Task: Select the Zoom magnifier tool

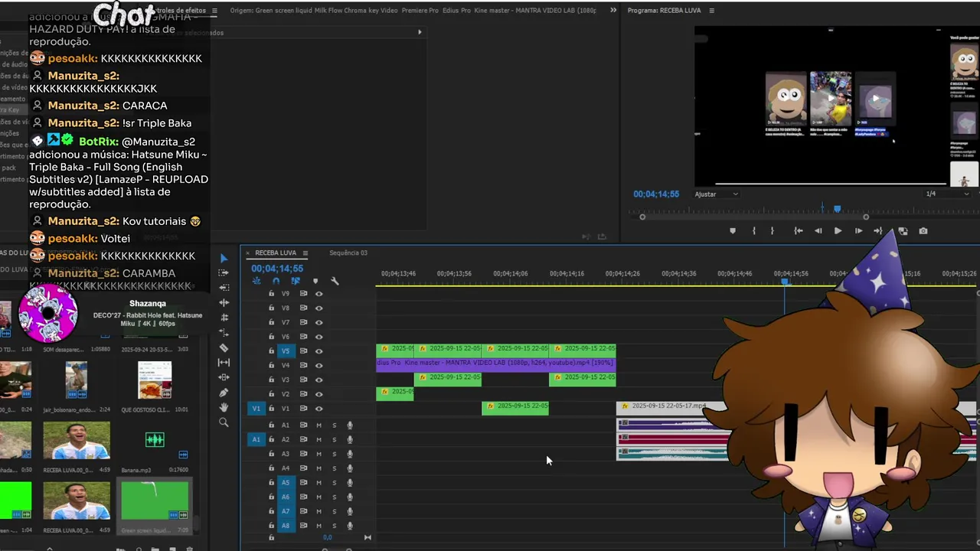Action: pyautogui.click(x=224, y=422)
